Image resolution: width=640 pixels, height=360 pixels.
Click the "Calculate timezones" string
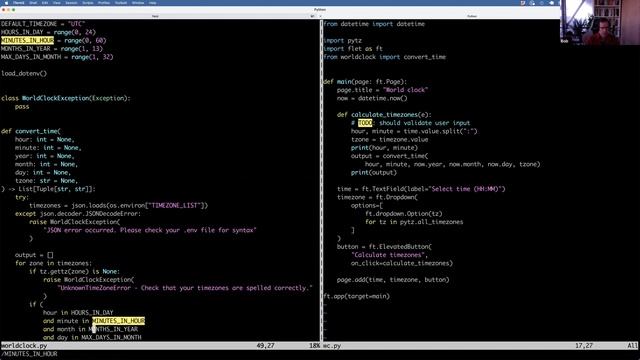tap(388, 255)
